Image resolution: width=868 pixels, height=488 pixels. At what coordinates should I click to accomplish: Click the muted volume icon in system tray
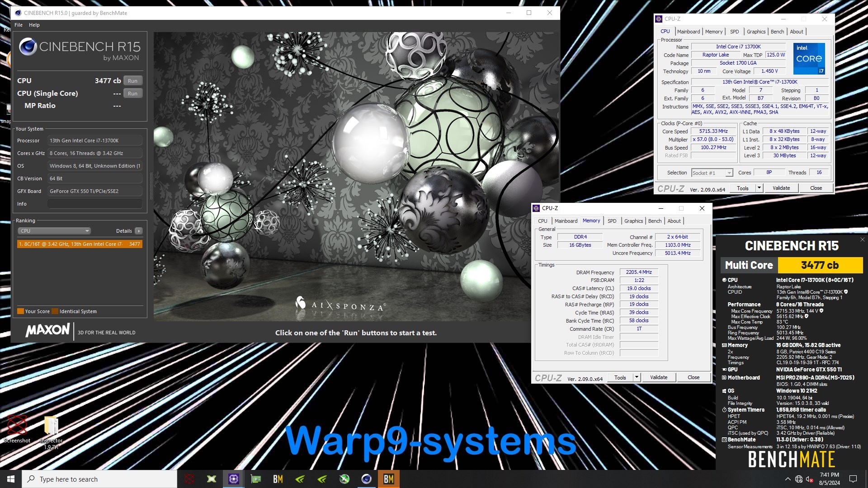coord(810,479)
